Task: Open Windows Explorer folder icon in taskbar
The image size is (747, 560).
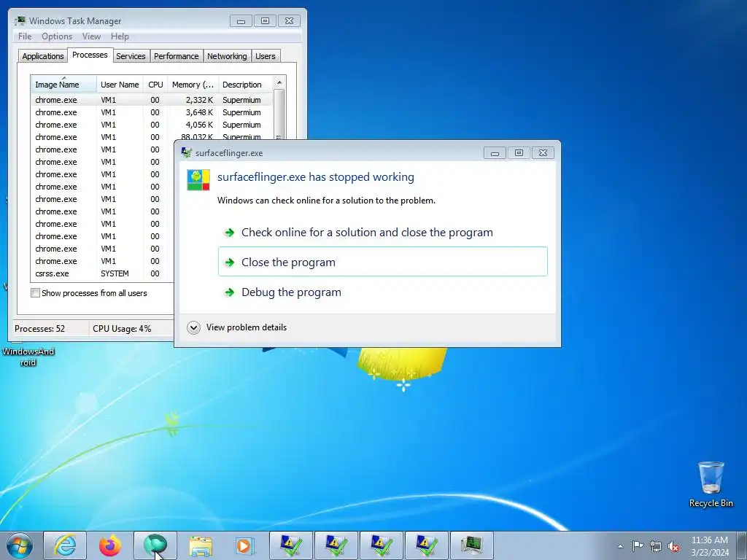Action: (201, 545)
